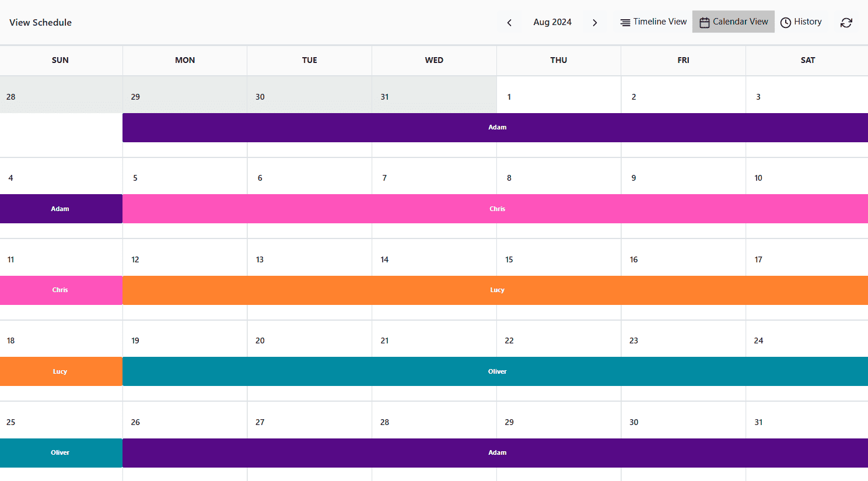This screenshot has height=481, width=868.
Task: Click the refresh schedule icon
Action: tap(846, 23)
